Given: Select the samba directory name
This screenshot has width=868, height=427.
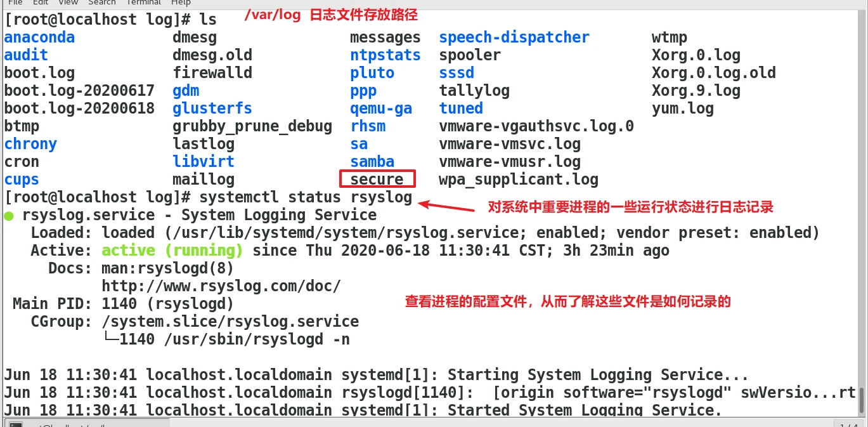Looking at the screenshot, I should click(x=372, y=162).
